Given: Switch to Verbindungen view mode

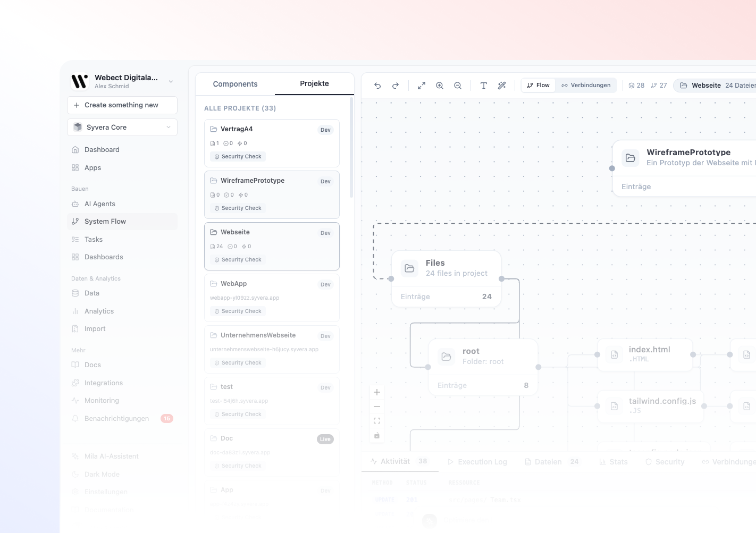Looking at the screenshot, I should click(x=586, y=86).
